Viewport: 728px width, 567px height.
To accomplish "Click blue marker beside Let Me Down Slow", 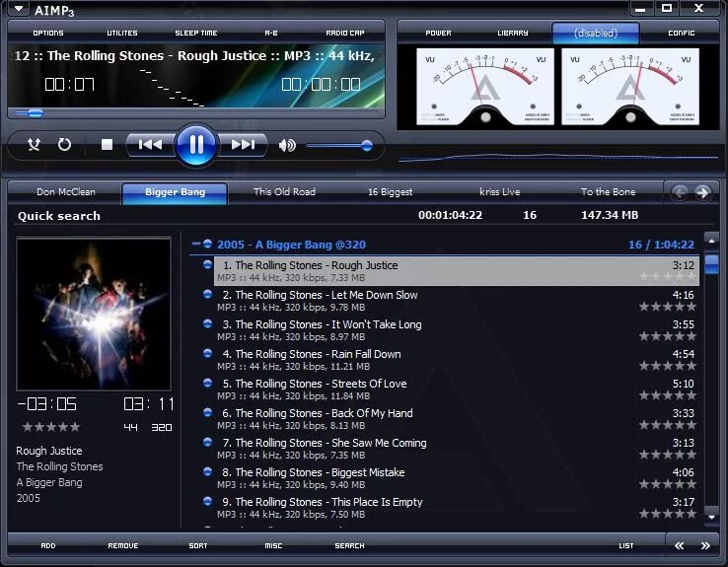I will coord(207,294).
